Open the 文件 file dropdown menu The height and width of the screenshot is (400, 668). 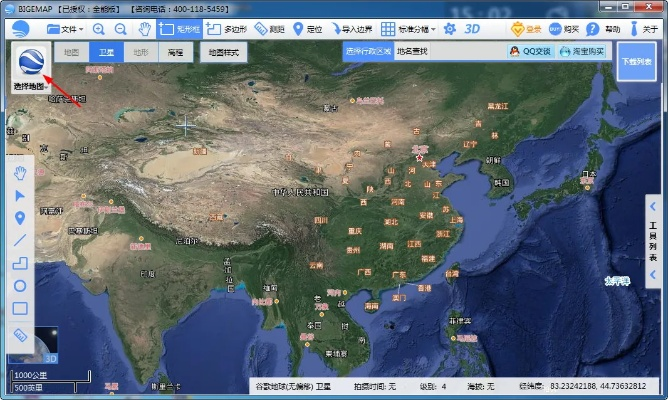click(x=66, y=29)
